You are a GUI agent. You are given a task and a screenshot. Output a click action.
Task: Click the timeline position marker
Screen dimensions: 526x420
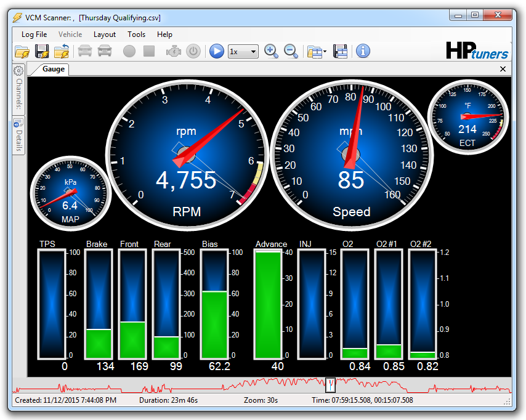331,386
